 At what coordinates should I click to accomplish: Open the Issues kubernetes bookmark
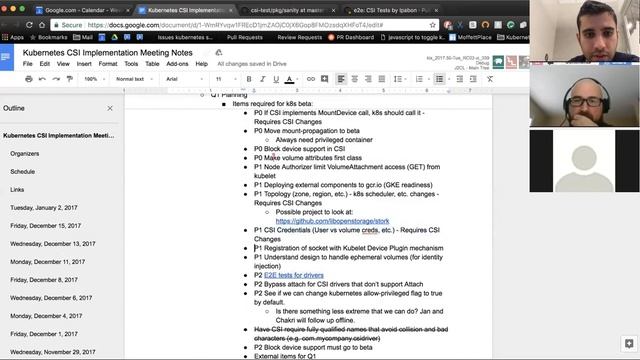click(x=185, y=37)
